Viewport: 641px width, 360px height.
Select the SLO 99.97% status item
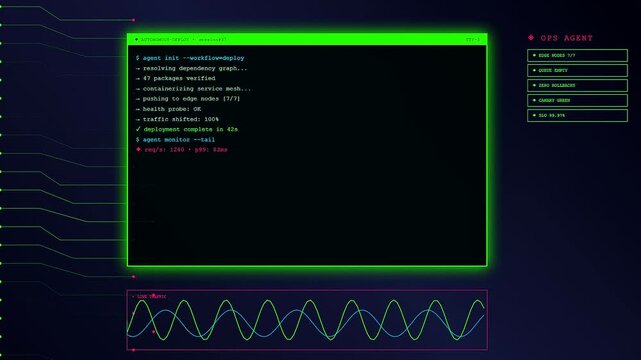tap(577, 116)
